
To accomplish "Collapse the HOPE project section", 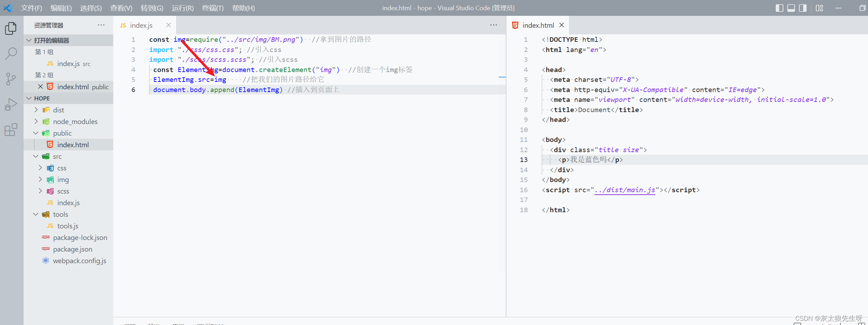I will point(29,98).
